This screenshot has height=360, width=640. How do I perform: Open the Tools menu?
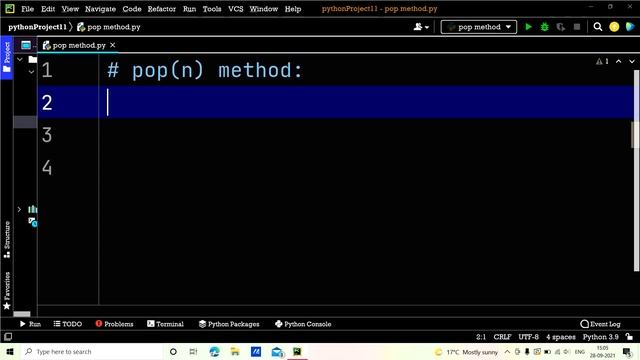(x=212, y=9)
